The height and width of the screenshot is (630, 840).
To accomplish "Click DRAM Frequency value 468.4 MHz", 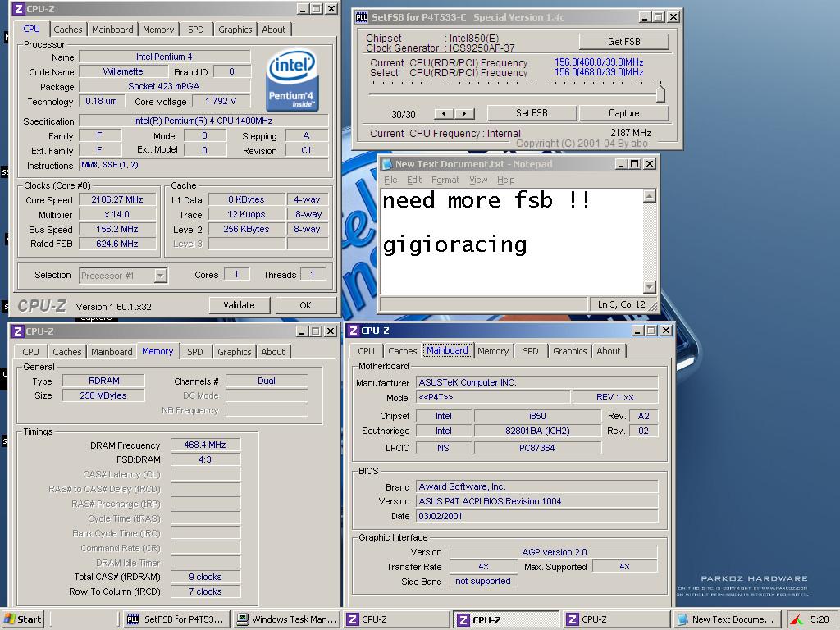I will pos(205,445).
